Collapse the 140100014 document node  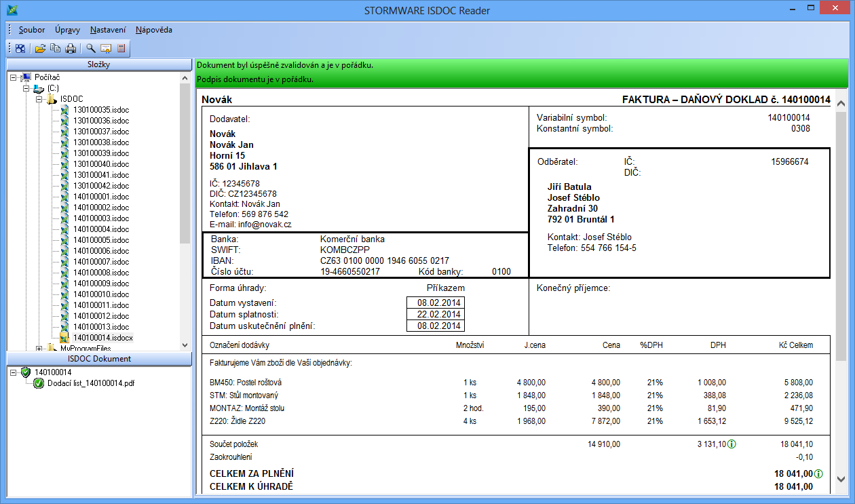14,372
